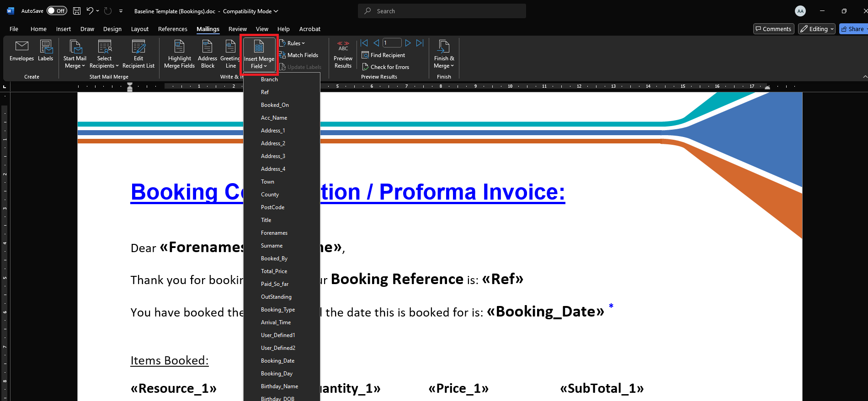Go to next record arrow
Viewport: 868px width, 401px height.
(x=408, y=43)
